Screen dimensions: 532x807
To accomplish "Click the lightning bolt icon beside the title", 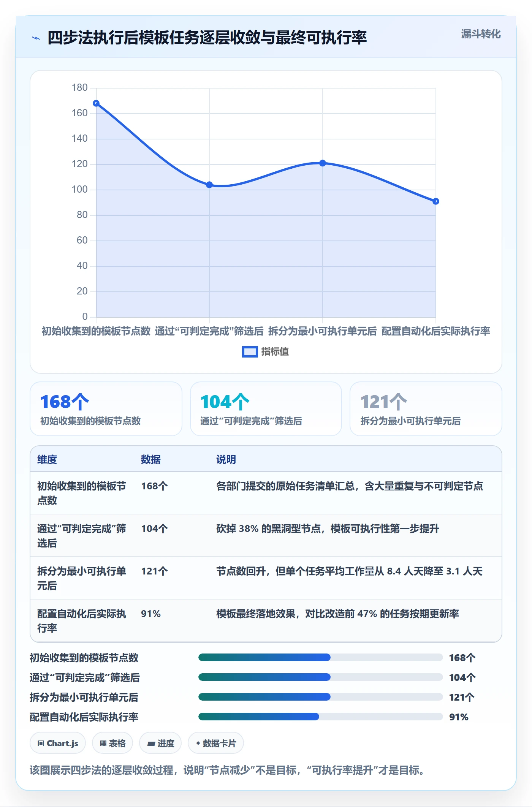I will (x=36, y=38).
